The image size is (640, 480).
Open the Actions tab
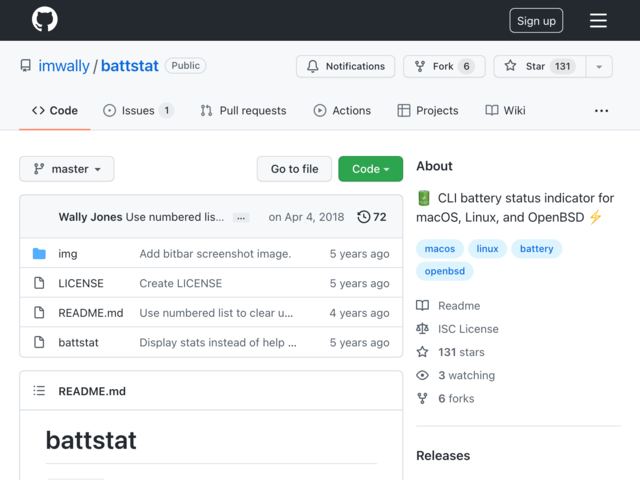(342, 111)
